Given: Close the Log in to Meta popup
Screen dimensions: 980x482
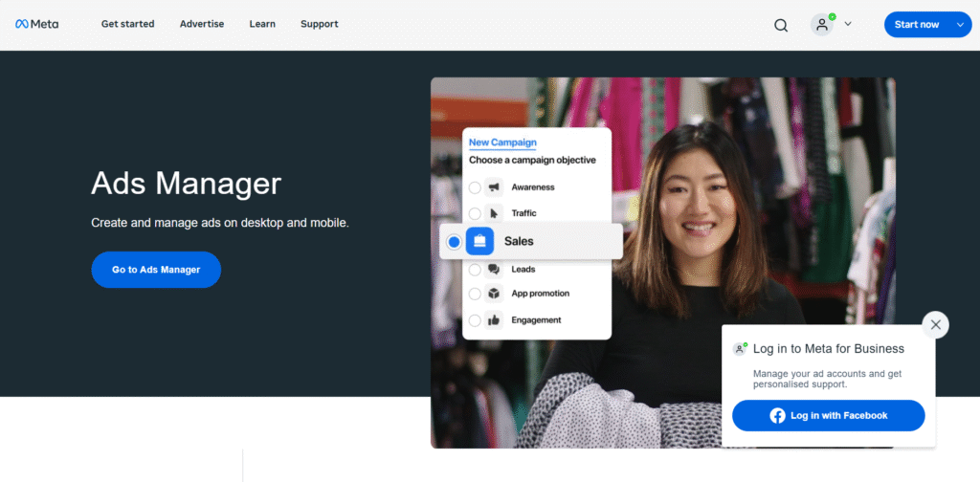Looking at the screenshot, I should tap(935, 325).
